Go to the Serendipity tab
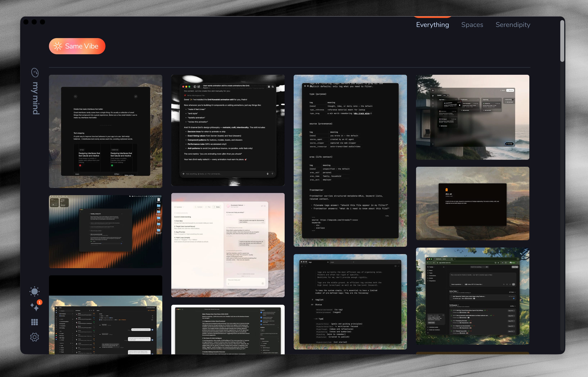This screenshot has width=588, height=377. (513, 25)
